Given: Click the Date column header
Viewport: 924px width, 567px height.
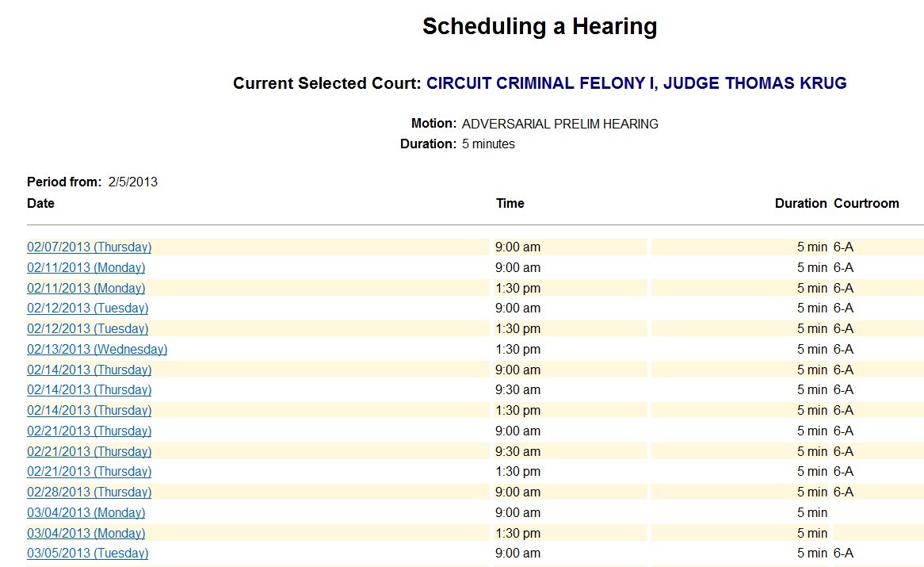Looking at the screenshot, I should [x=40, y=204].
